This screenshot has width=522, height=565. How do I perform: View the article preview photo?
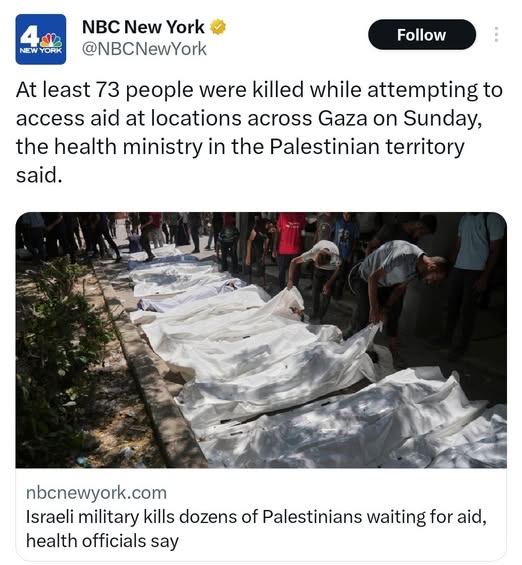261,340
